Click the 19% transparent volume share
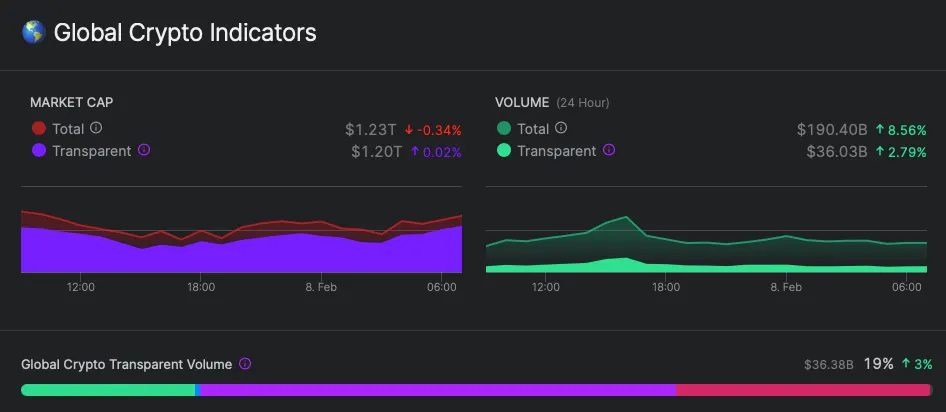 (x=878, y=364)
